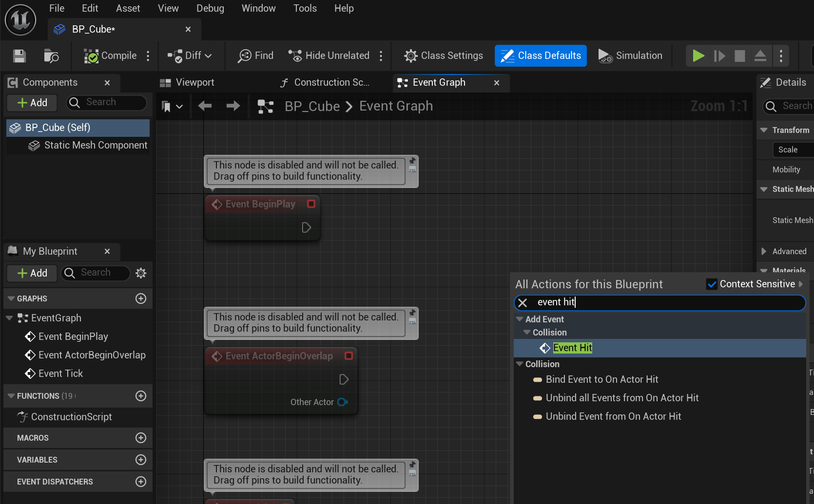This screenshot has width=814, height=504.
Task: Open the Diff dropdown
Action: click(x=190, y=56)
